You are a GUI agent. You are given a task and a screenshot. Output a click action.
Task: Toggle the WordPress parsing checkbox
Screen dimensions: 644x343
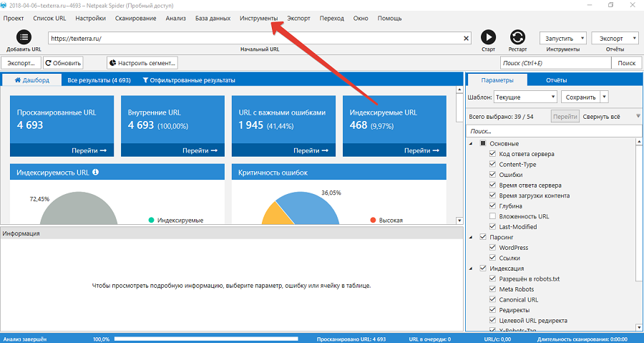(492, 247)
